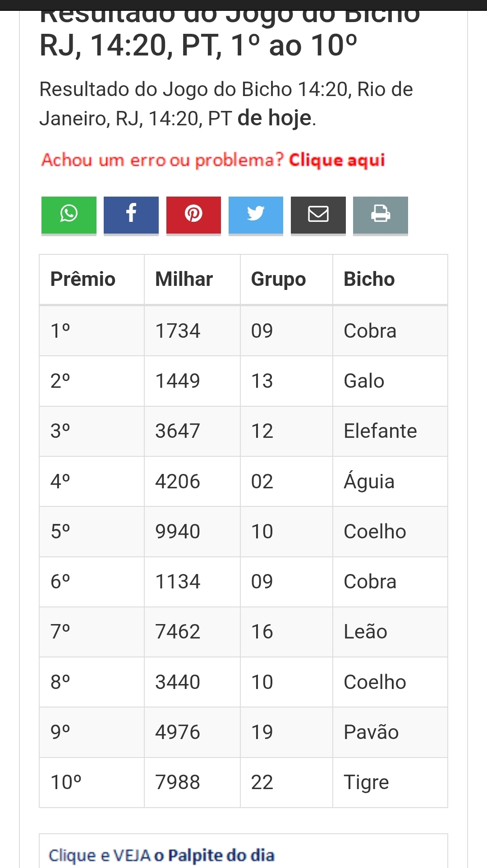Viewport: 487px width, 868px height.
Task: Click the Elefante animal cell
Action: (380, 431)
